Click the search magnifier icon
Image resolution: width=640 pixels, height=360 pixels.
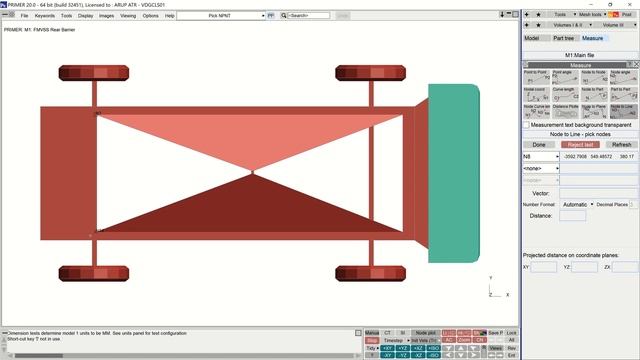[x=283, y=16]
